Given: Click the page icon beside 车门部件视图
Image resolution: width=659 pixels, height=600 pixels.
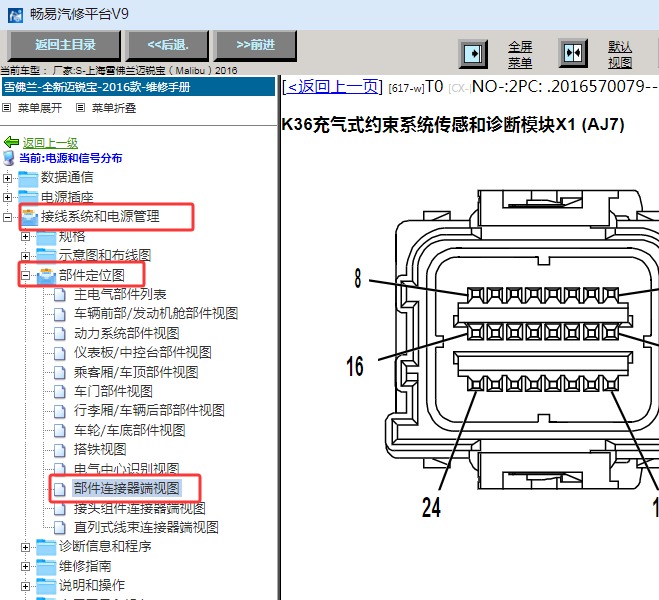Looking at the screenshot, I should pyautogui.click(x=60, y=392).
